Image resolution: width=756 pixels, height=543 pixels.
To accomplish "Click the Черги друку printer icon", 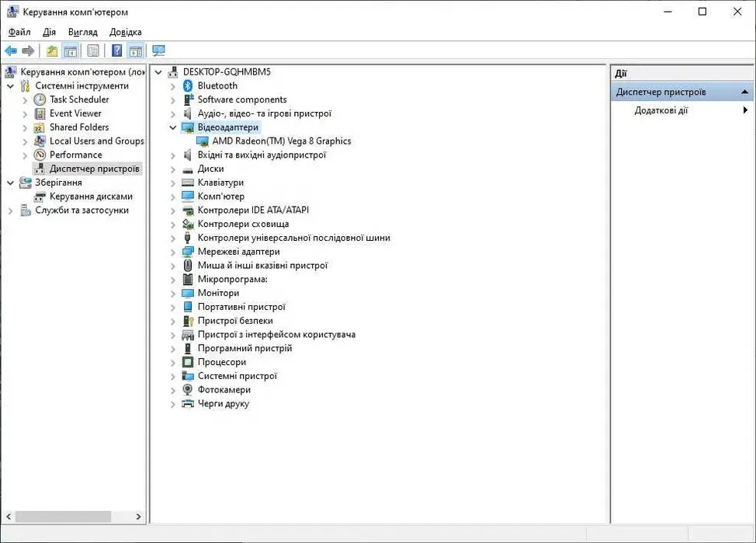I will [188, 404].
